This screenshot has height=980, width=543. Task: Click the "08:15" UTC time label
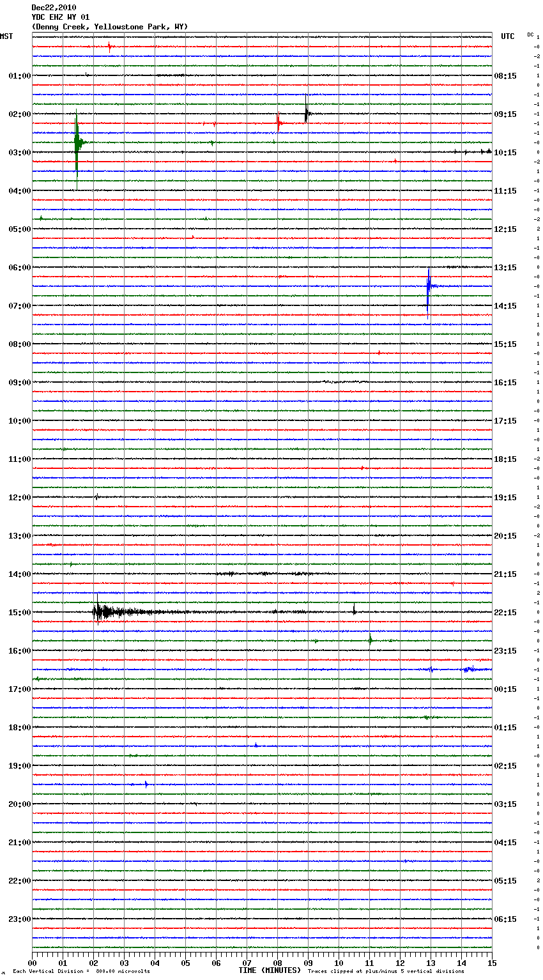pyautogui.click(x=505, y=76)
